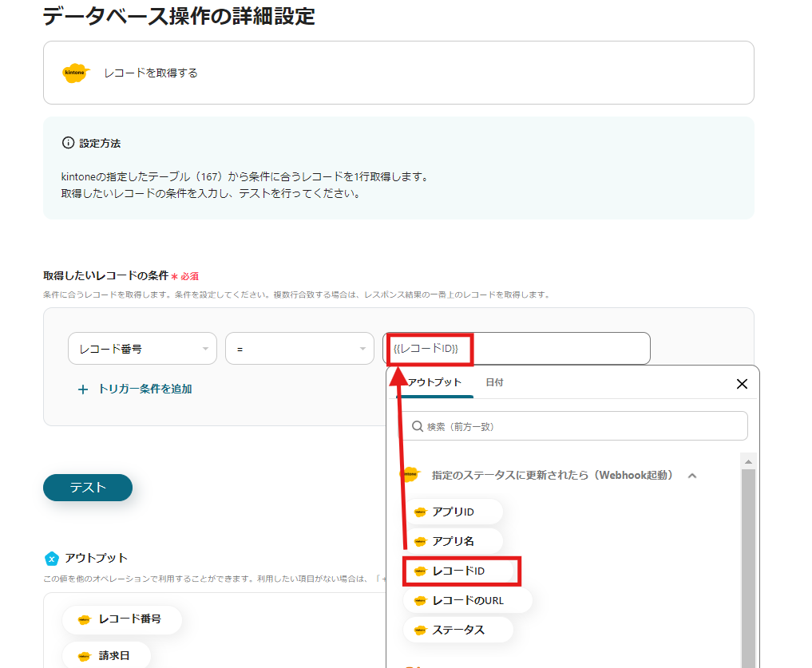Click the {{レコードID}} value input field
This screenshot has height=668, width=812.
[559, 349]
